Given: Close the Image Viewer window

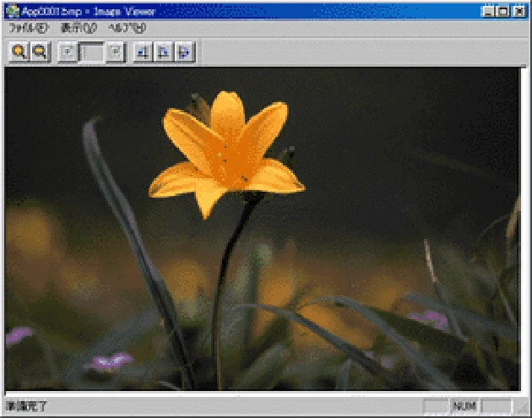Looking at the screenshot, I should point(519,12).
